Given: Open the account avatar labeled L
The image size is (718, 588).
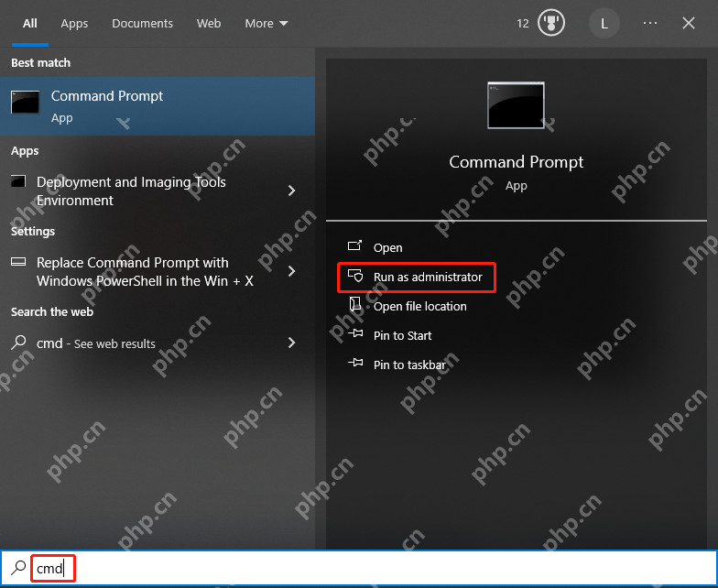Looking at the screenshot, I should 604,24.
